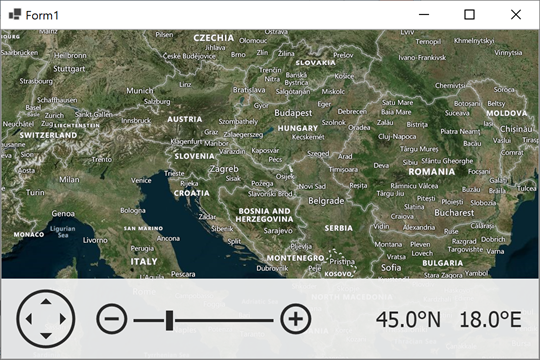
Task: Click the Innsbruck city label
Action: click(136, 121)
